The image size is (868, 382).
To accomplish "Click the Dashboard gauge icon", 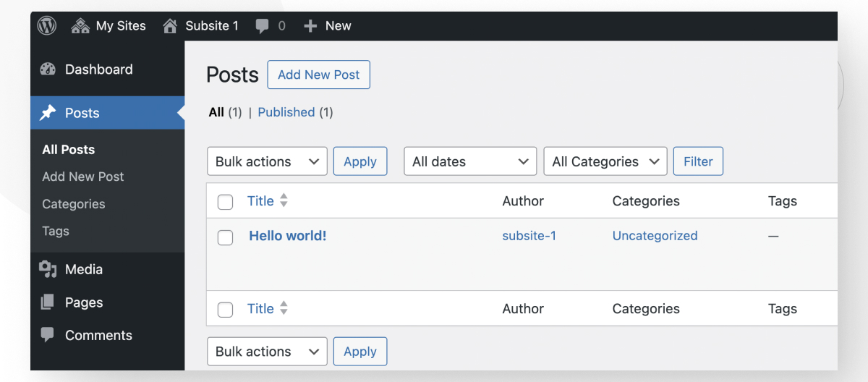I will 48,69.
